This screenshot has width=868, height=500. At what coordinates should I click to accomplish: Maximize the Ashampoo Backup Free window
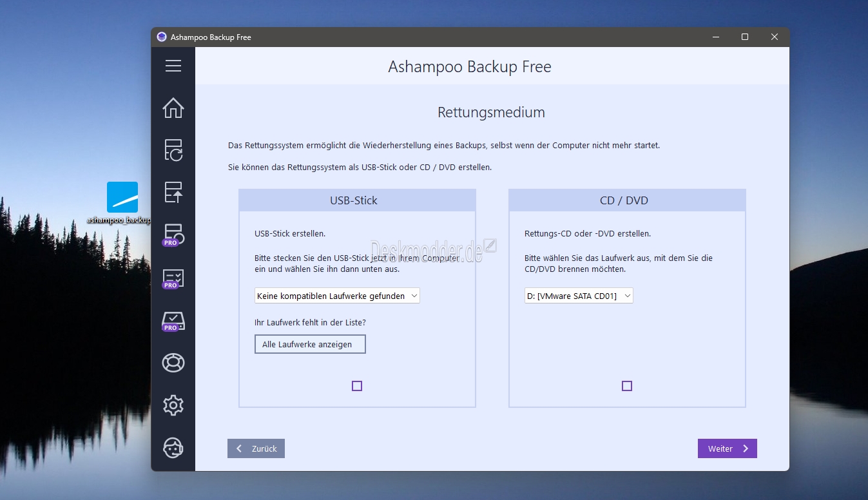tap(745, 37)
